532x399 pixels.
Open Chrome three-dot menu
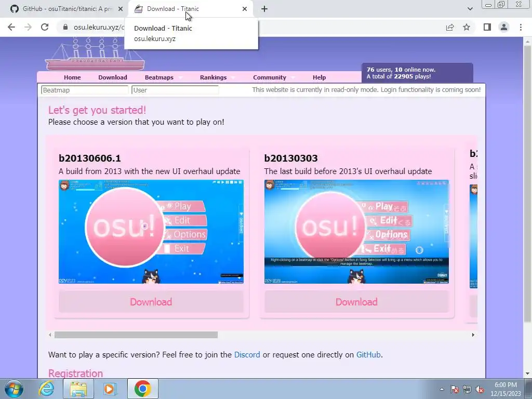tap(521, 27)
